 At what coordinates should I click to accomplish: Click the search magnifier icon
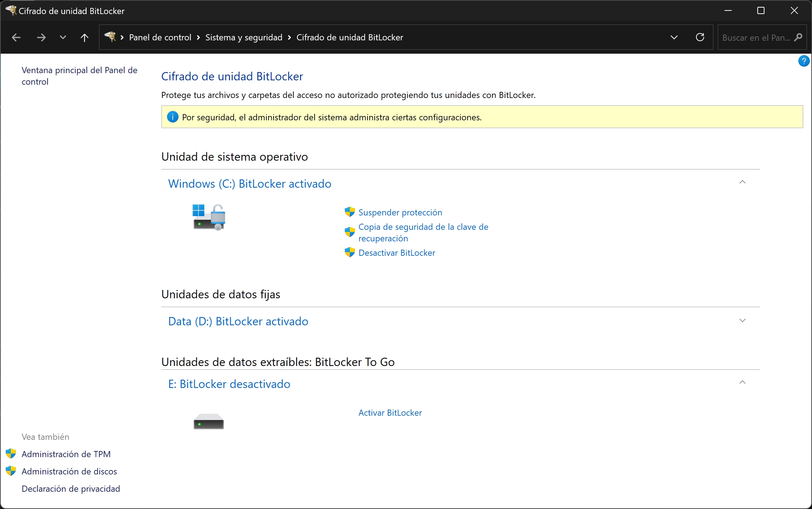point(798,37)
